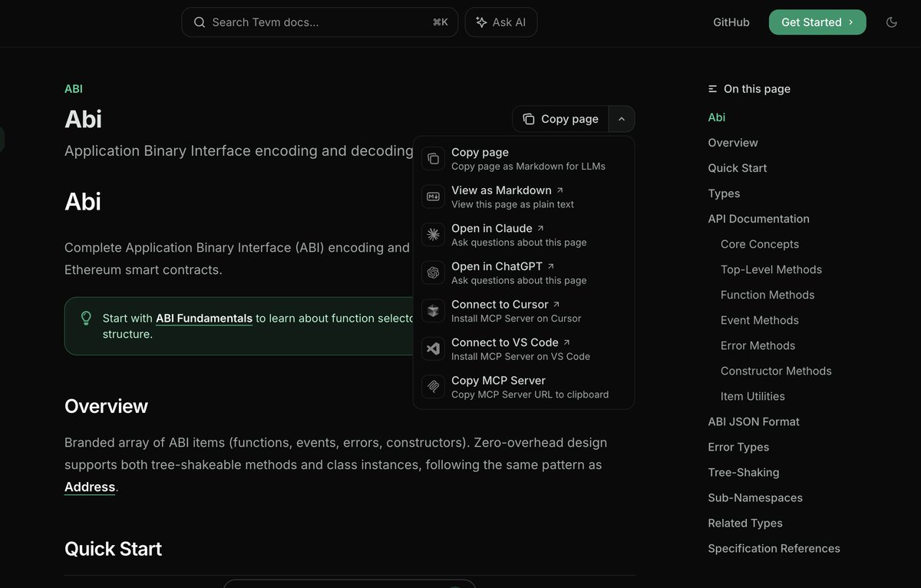The width and height of the screenshot is (921, 588).
Task: Click the On this page list icon
Action: coord(713,89)
